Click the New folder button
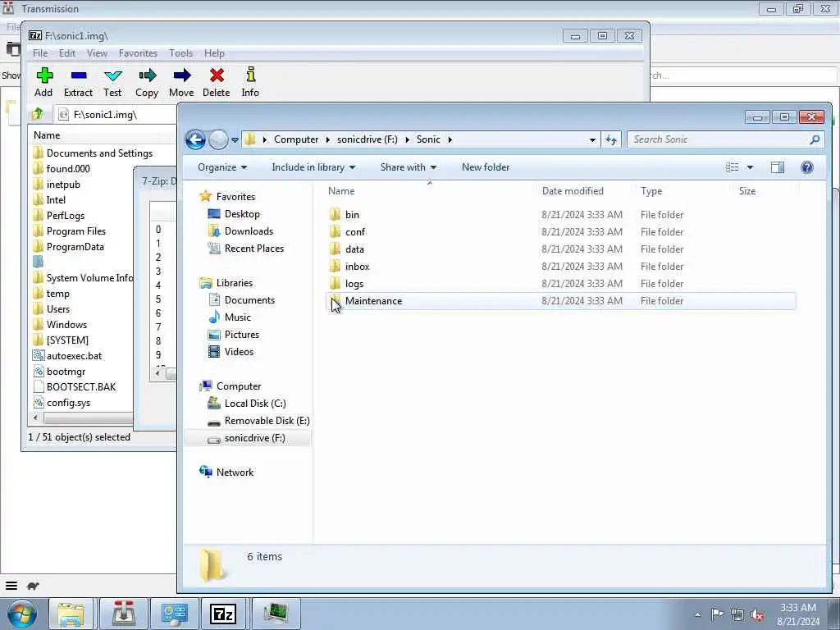The height and width of the screenshot is (630, 840). click(x=486, y=167)
